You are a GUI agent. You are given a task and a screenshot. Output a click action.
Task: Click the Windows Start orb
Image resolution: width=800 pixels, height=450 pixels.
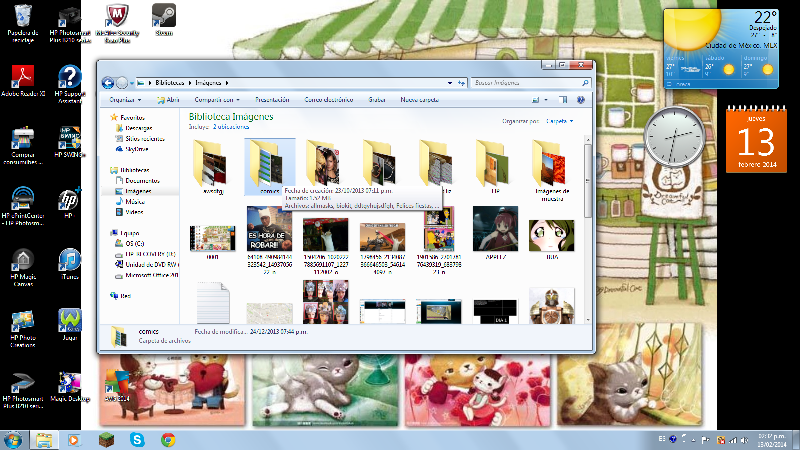pyautogui.click(x=13, y=440)
